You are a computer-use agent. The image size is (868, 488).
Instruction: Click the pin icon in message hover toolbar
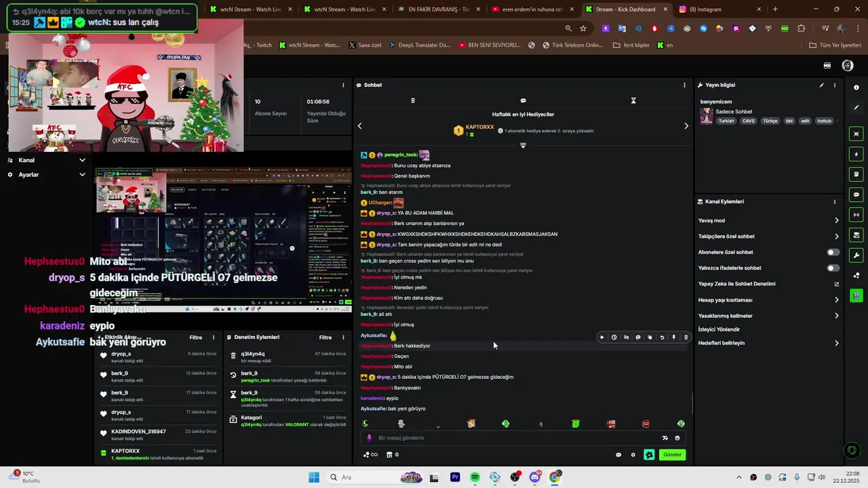[x=673, y=337]
